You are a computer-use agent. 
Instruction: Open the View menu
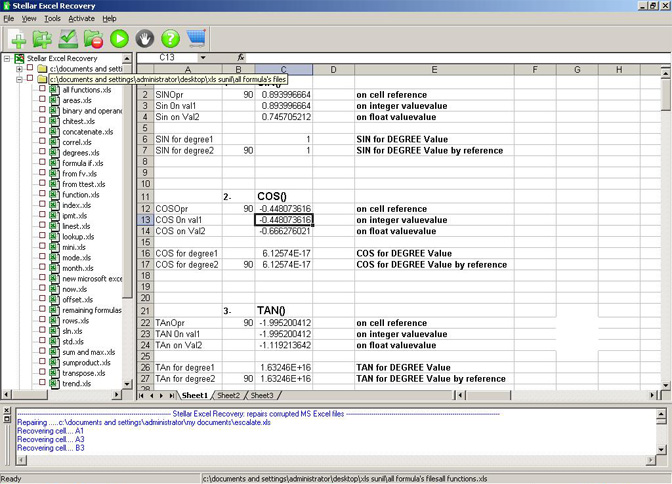pyautogui.click(x=29, y=18)
